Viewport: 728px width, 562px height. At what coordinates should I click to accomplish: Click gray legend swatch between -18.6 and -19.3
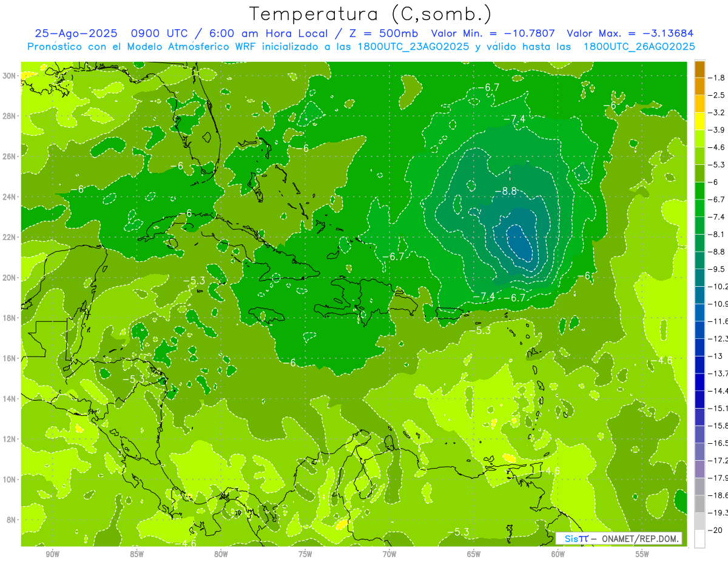pyautogui.click(x=699, y=504)
